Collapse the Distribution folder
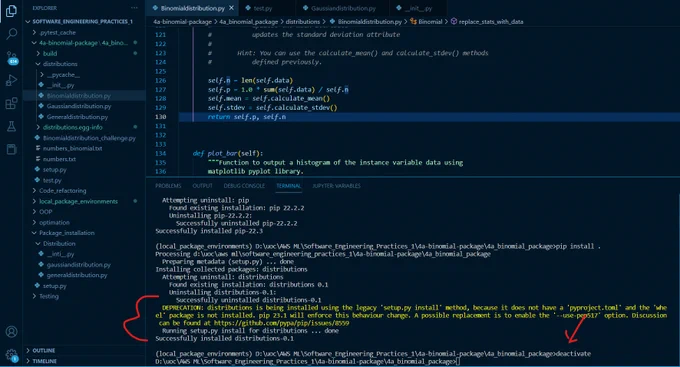The width and height of the screenshot is (680, 367). pyautogui.click(x=59, y=243)
